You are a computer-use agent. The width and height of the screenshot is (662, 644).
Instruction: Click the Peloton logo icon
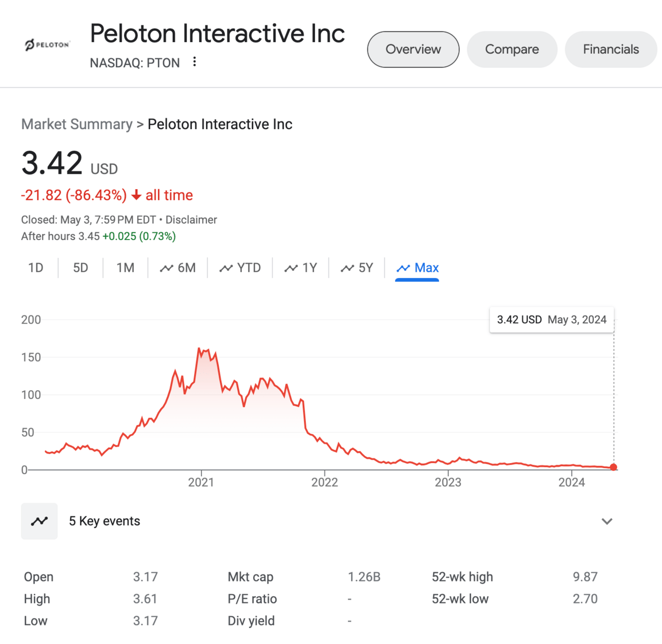[47, 45]
